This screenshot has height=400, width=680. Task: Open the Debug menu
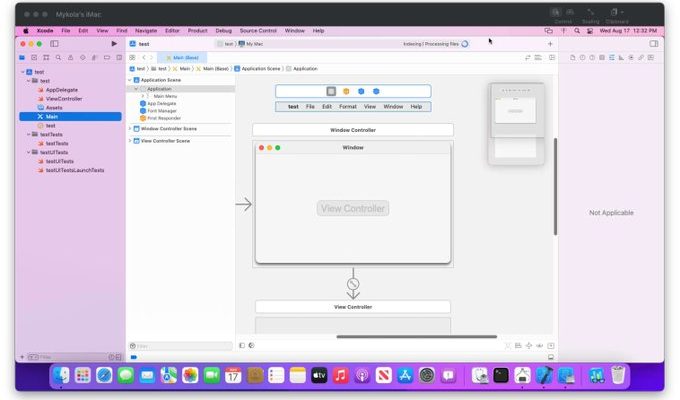tap(224, 31)
